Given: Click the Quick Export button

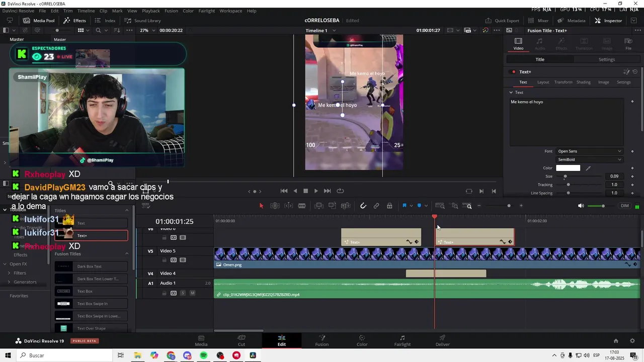Looking at the screenshot, I should click(502, 21).
